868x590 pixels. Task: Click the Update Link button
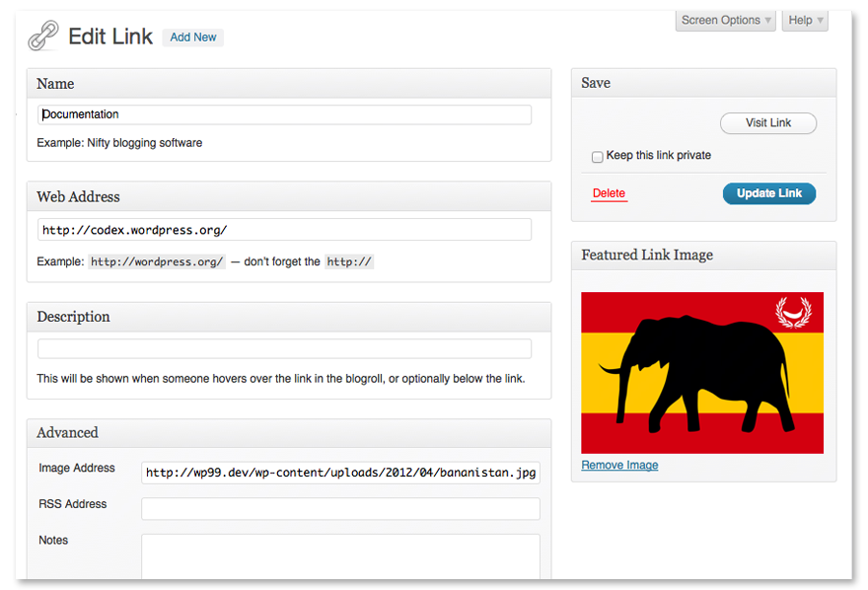769,193
